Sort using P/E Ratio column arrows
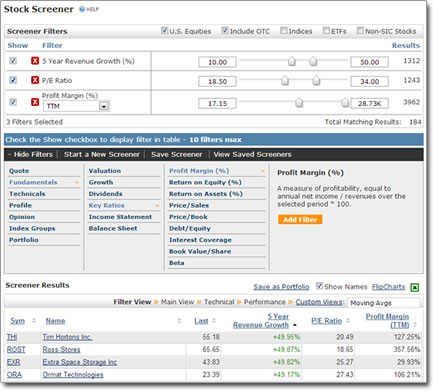 tap(348, 321)
